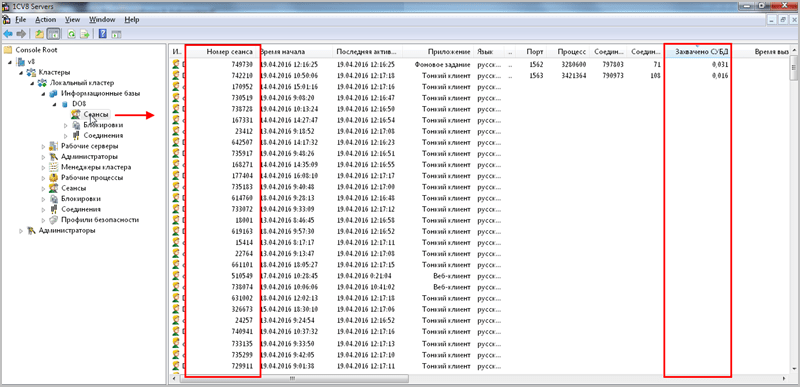Open the Help menu

132,20
